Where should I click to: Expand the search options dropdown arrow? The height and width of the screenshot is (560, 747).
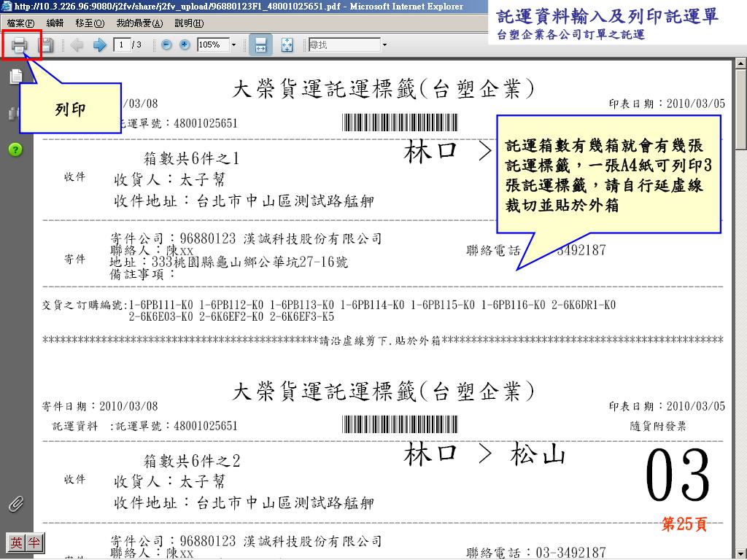[384, 45]
